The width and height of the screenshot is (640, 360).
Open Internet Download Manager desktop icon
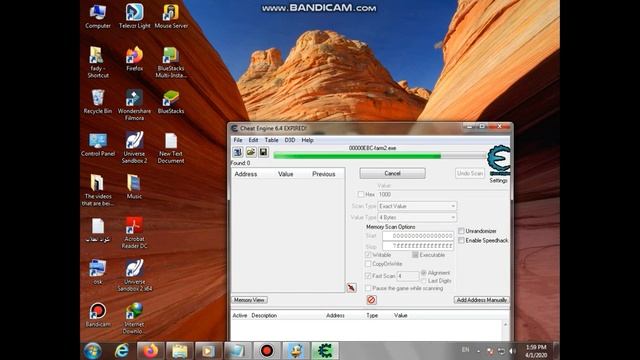(134, 318)
